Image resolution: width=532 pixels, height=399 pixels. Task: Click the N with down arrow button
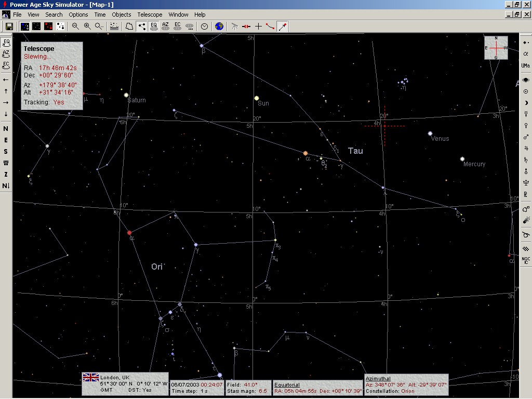point(6,185)
